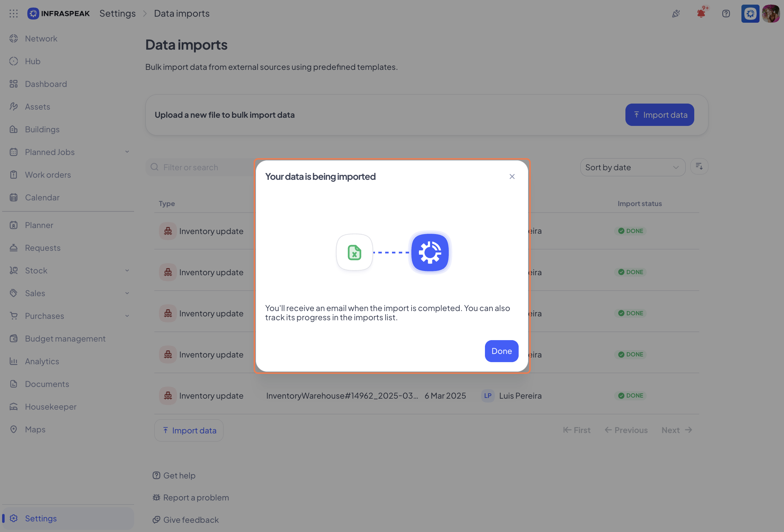Go to Work orders in sidebar
The height and width of the screenshot is (532, 784).
point(48,175)
